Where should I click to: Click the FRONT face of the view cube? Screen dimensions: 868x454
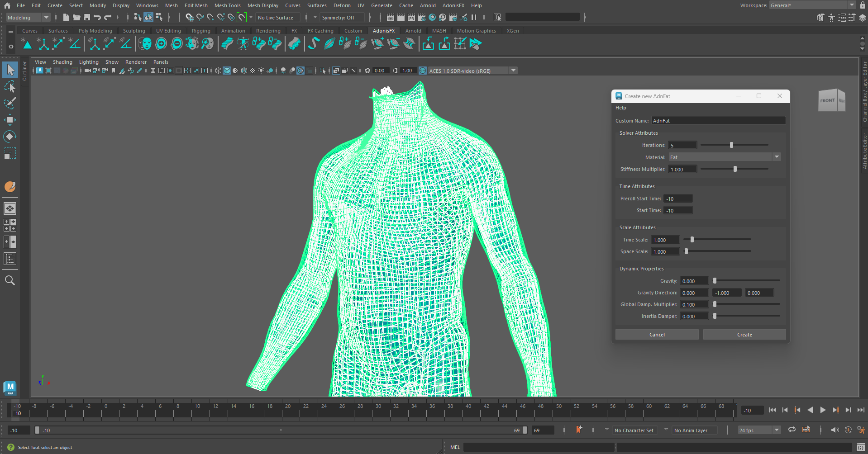pyautogui.click(x=828, y=100)
